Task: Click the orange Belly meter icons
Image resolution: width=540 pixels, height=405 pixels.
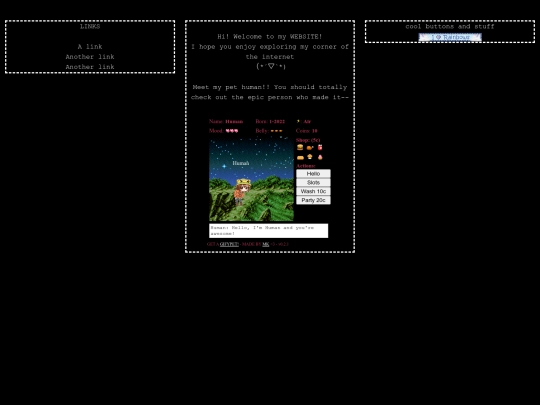Action: pos(277,131)
